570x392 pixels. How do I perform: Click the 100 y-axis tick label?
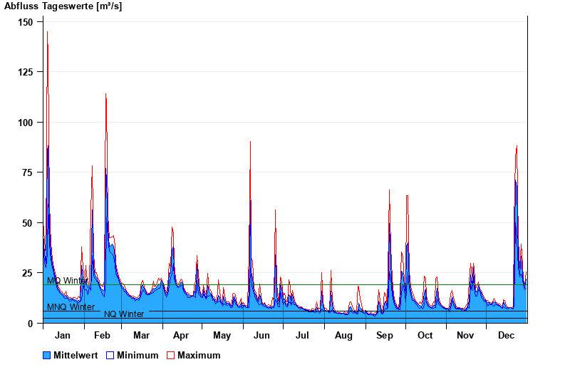click(26, 123)
